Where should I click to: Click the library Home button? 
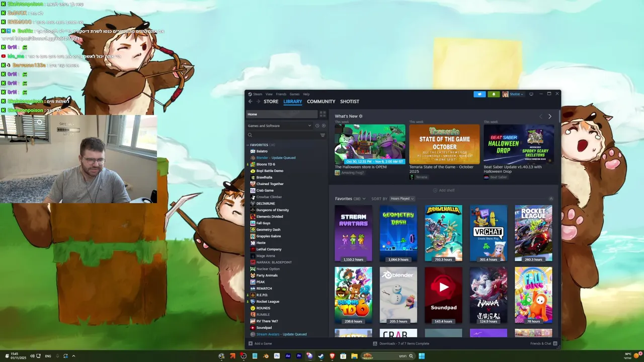click(282, 114)
